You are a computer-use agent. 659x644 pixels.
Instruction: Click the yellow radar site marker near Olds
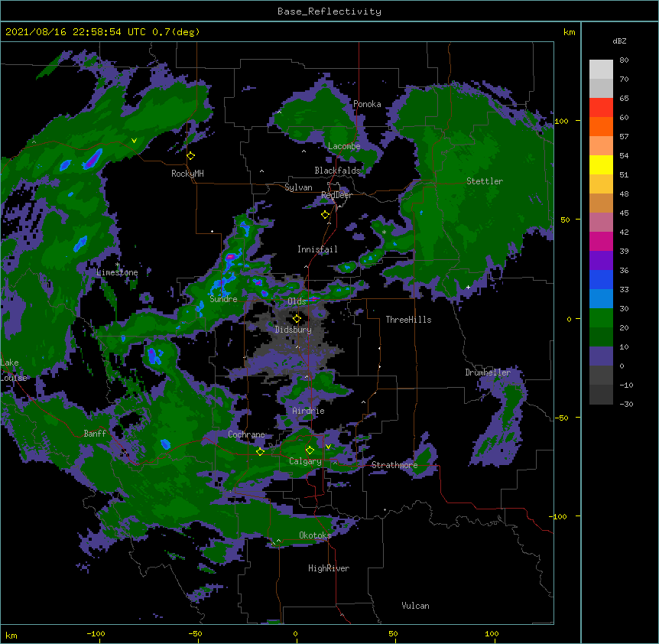pyautogui.click(x=297, y=318)
